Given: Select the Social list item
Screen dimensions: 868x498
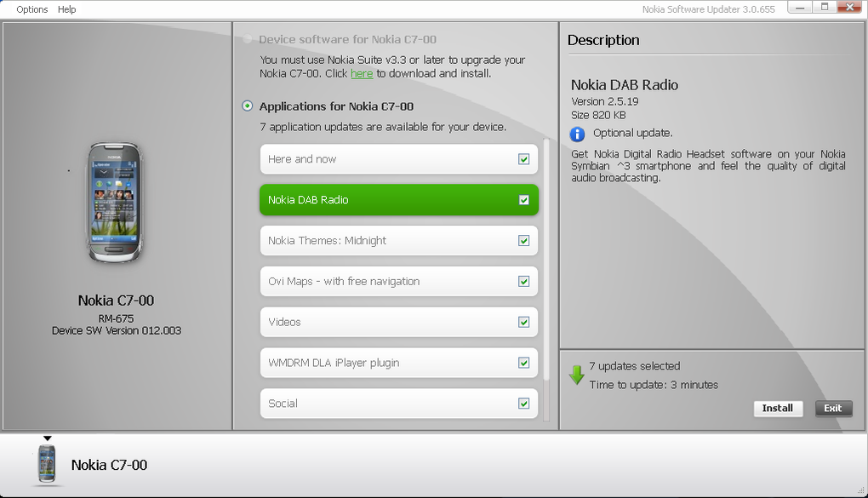Looking at the screenshot, I should pyautogui.click(x=398, y=404).
